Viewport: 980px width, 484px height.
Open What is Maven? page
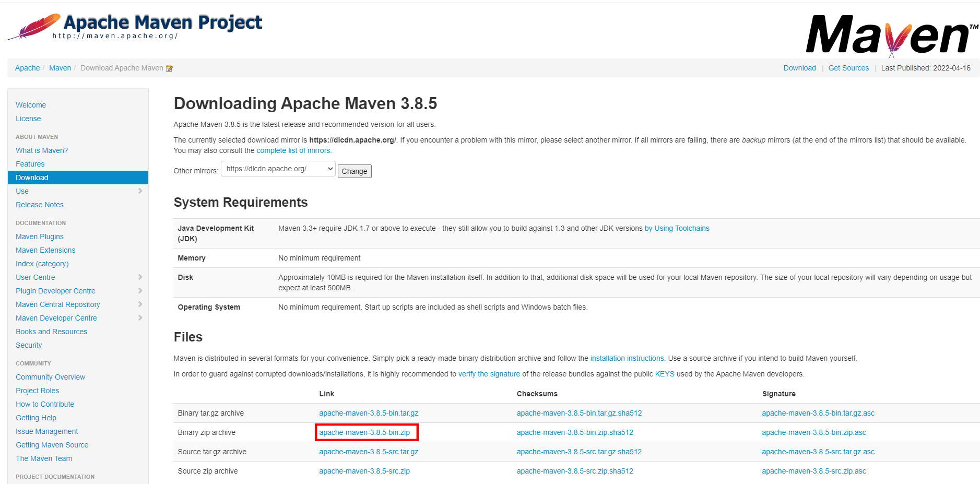42,150
